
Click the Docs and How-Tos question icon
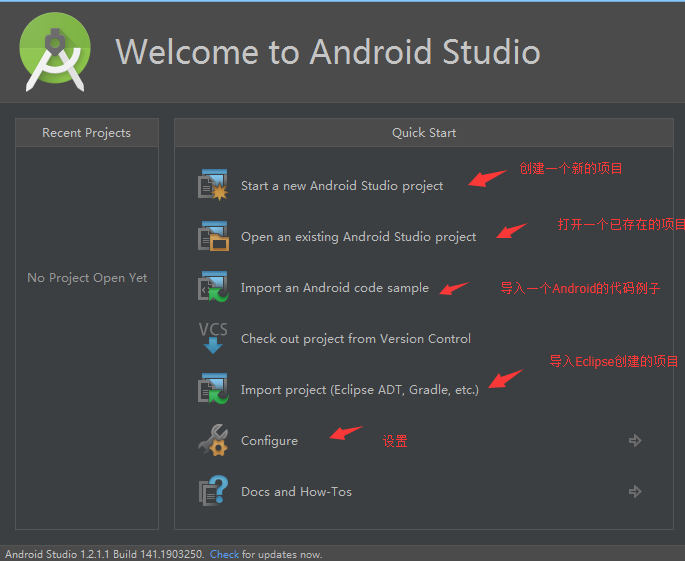click(213, 491)
